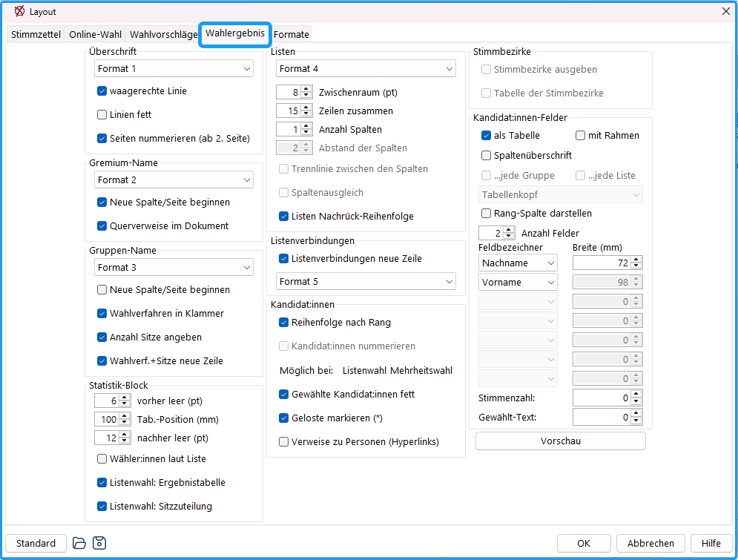Enable Linien fett checkbox

[102, 114]
